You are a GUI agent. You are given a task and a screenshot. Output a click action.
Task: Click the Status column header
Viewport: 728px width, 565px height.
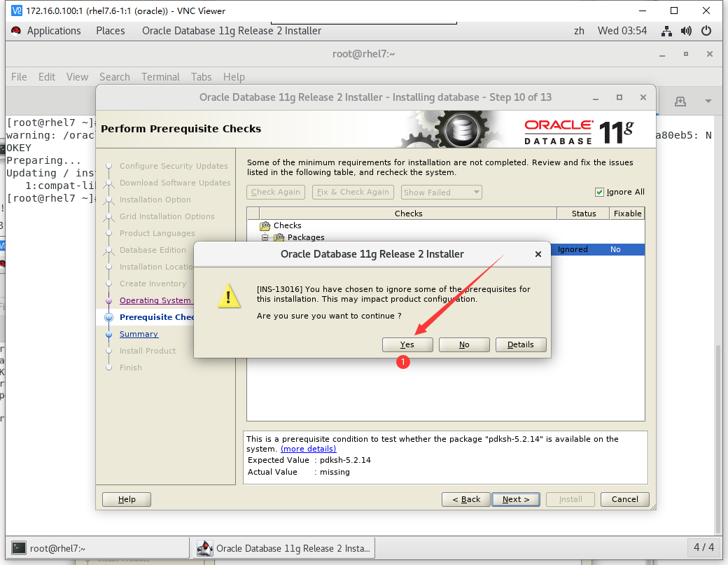583,214
